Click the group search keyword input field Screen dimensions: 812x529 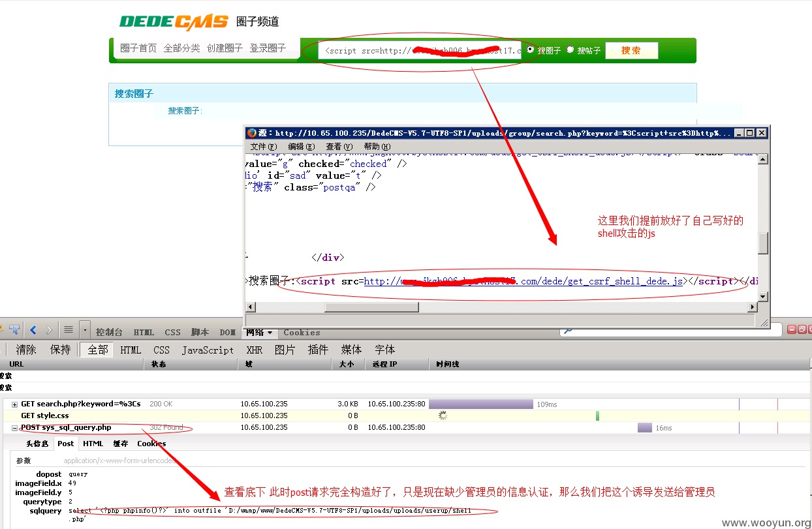(x=420, y=50)
